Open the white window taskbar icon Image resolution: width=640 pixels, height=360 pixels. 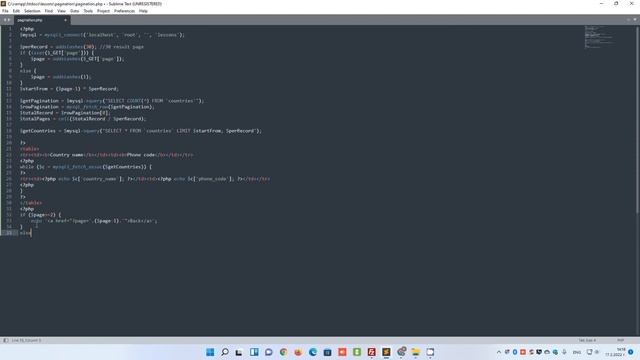tap(430, 352)
